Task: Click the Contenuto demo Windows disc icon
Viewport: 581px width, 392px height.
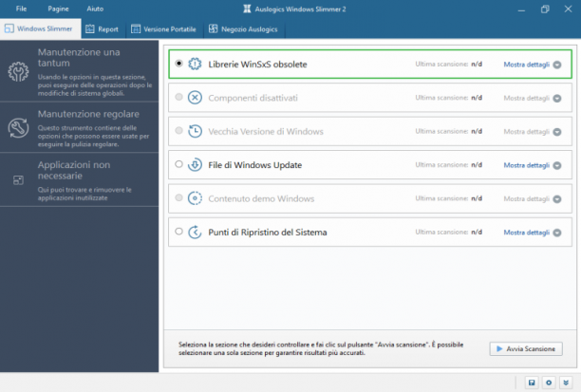Action: pyautogui.click(x=195, y=198)
